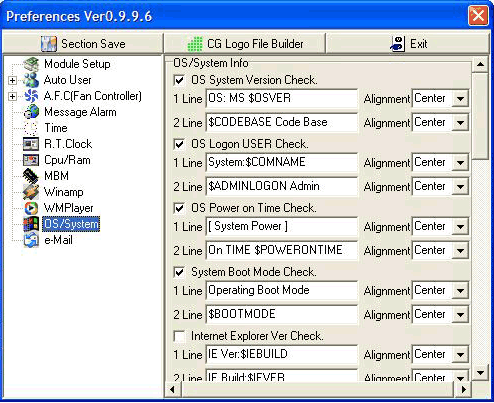Open Alignment dropdown for OS: MS $OSVER line
The width and height of the screenshot is (494, 403).
(460, 99)
